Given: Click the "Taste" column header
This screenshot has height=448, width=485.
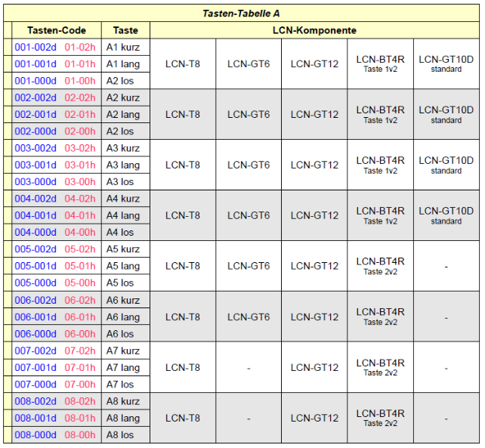Looking at the screenshot, I should (x=125, y=30).
